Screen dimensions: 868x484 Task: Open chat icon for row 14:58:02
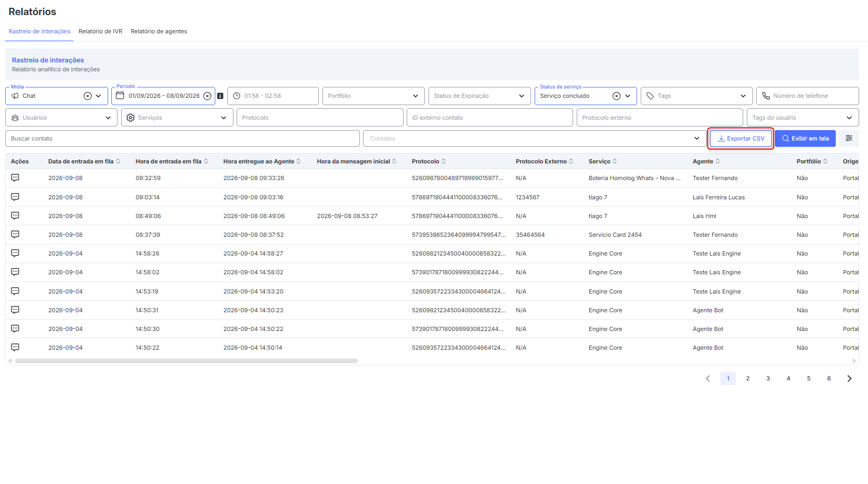coord(15,272)
